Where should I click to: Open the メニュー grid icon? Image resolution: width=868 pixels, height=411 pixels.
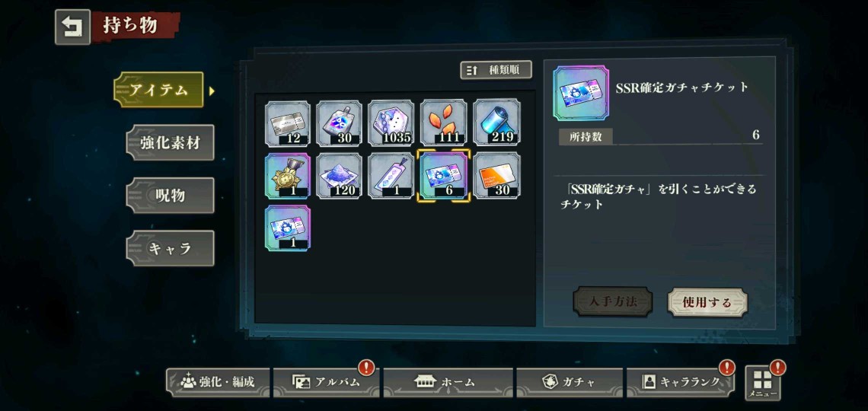point(763,383)
